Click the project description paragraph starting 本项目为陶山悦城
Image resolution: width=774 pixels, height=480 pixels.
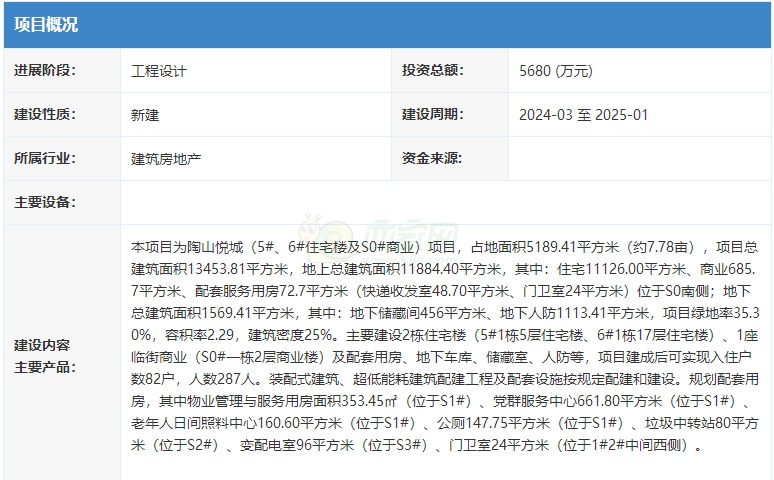[445, 346]
